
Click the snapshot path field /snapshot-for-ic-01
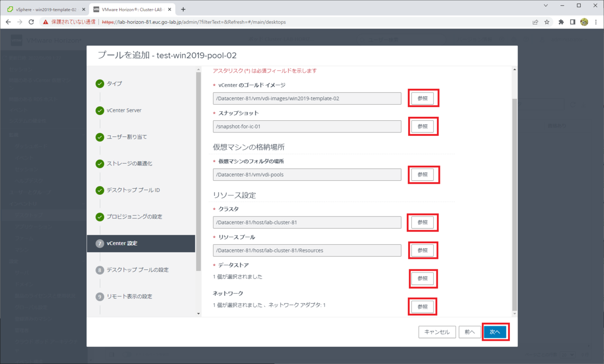click(x=307, y=126)
